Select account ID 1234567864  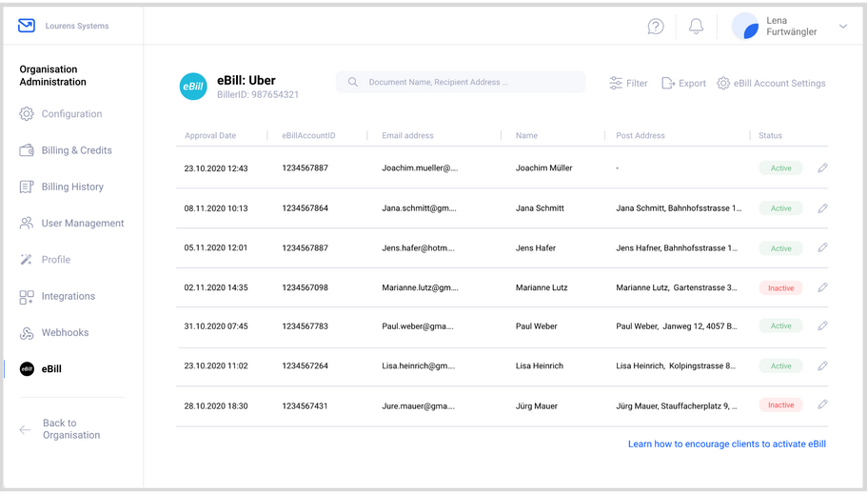click(x=305, y=208)
